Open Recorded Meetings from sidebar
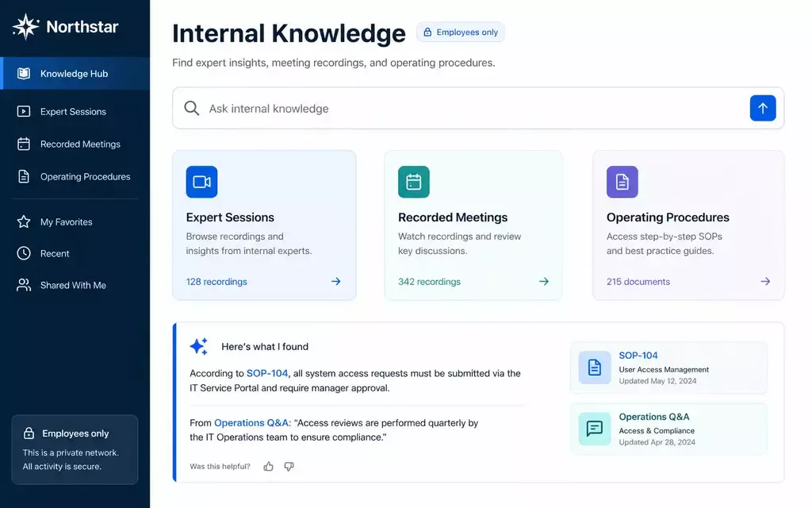 (x=75, y=144)
